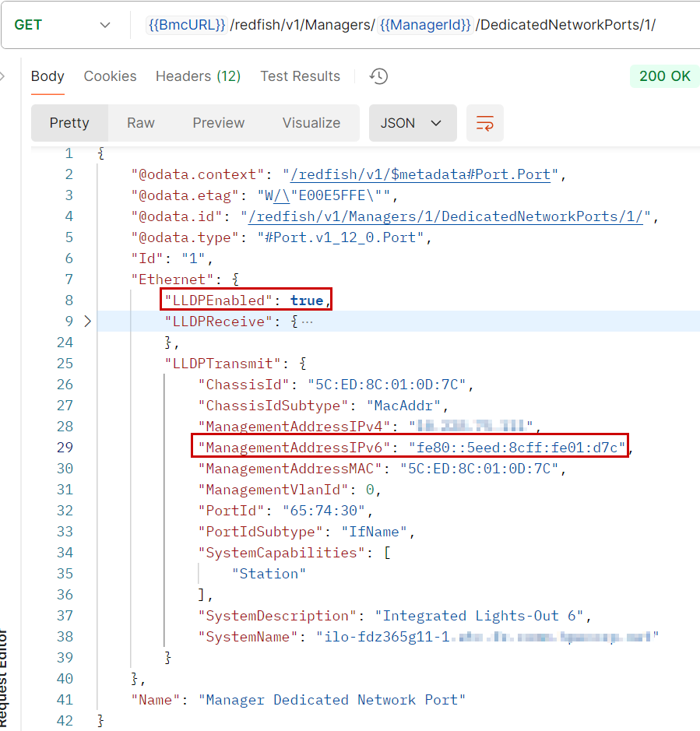Click the "Ethernet" key

click(x=173, y=279)
